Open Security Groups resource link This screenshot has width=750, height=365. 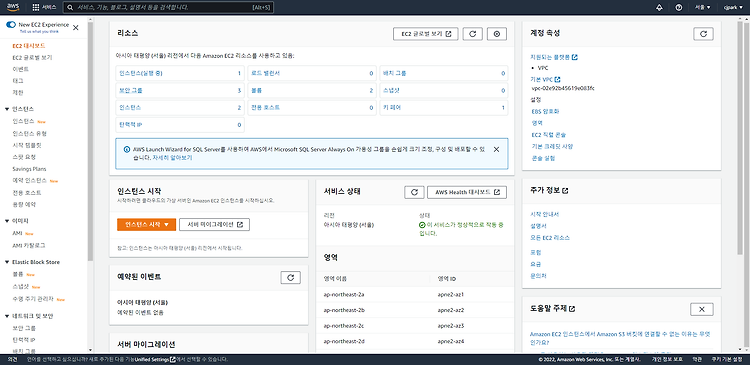(x=131, y=90)
